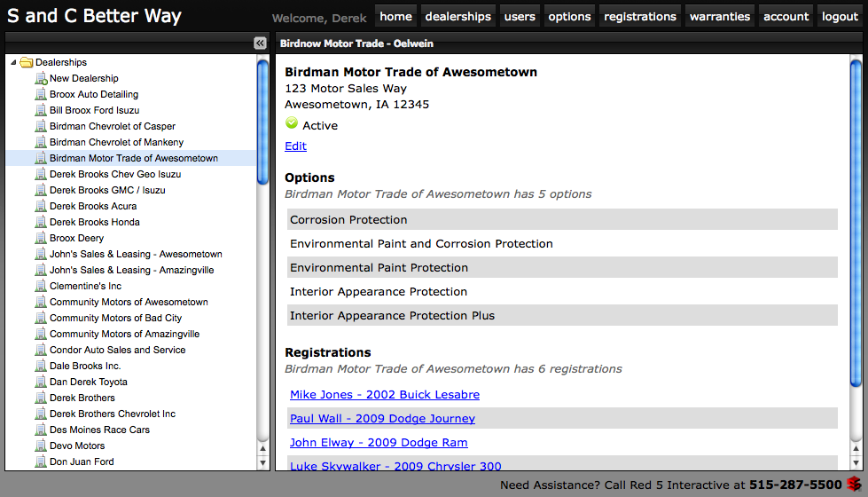Click the icon beside Clementine's Inc
This screenshot has height=497, width=868.
40,287
